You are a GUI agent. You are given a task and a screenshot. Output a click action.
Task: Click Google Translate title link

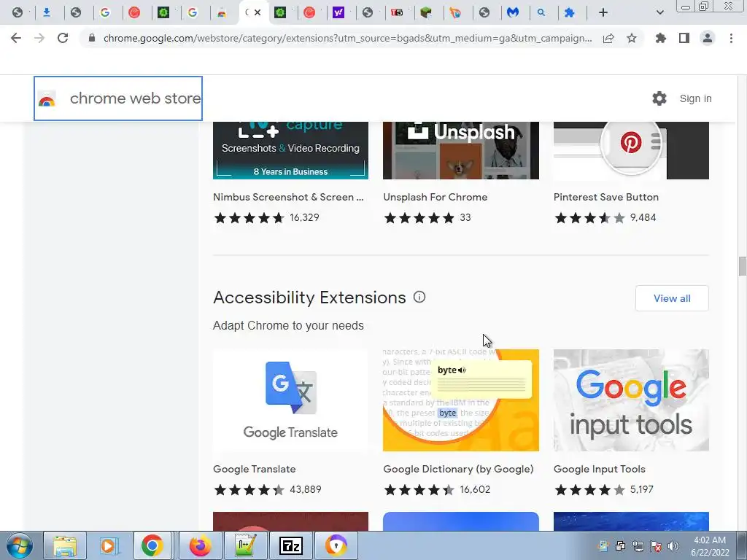255,469
